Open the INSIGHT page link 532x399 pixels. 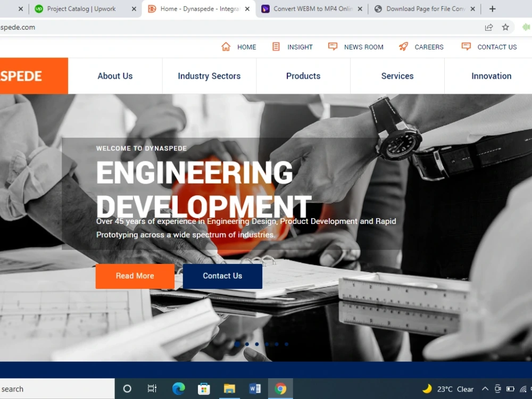pos(300,47)
